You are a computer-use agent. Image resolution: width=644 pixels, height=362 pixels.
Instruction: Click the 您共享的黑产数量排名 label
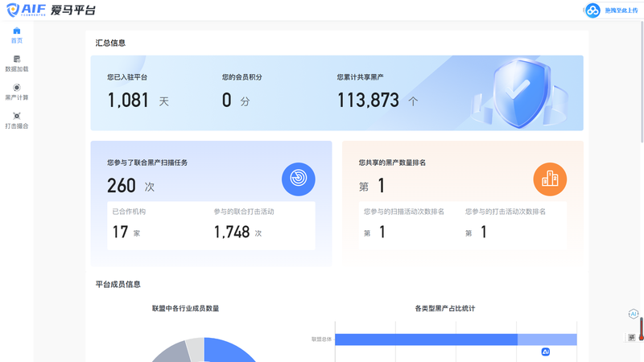click(x=392, y=162)
